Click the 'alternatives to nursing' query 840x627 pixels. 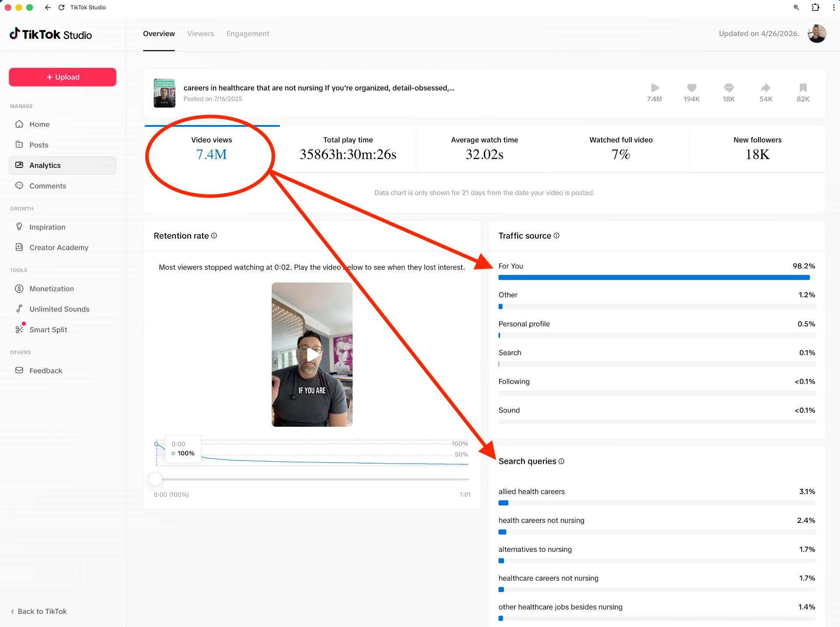535,549
